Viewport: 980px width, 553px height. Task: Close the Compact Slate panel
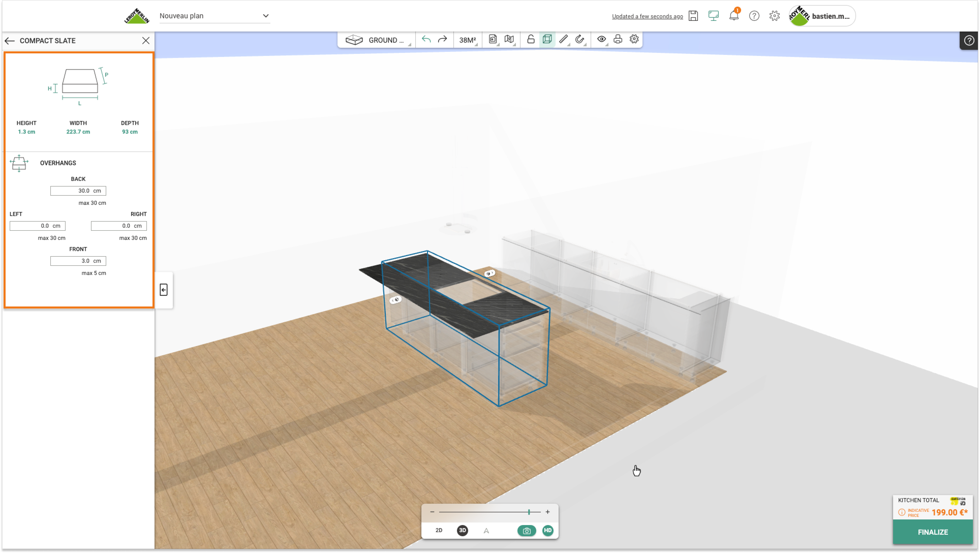(x=146, y=41)
